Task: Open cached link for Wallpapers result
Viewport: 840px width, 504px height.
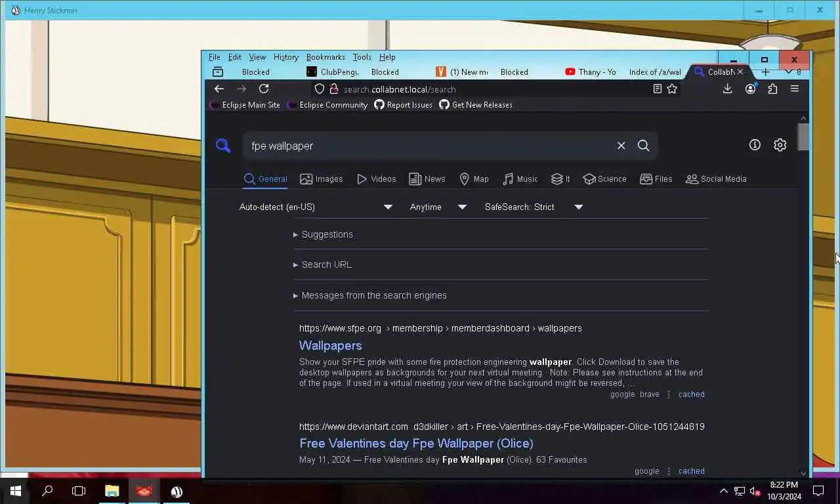Action: (x=692, y=394)
